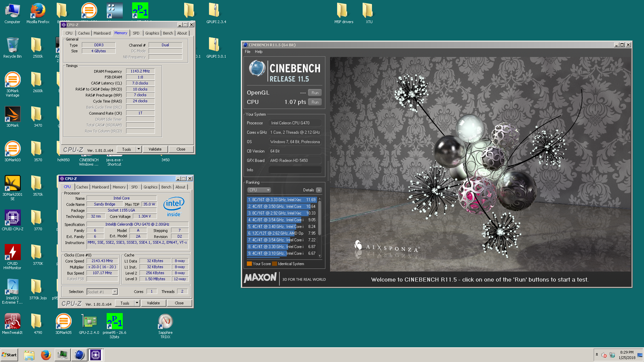Select the Intel Extreme Tuning shortcut

[x=12, y=292]
